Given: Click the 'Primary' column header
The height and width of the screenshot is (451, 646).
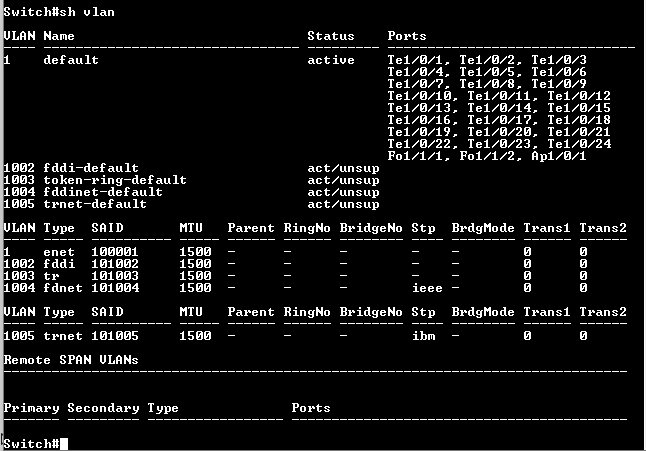Looking at the screenshot, I should pos(31,408).
